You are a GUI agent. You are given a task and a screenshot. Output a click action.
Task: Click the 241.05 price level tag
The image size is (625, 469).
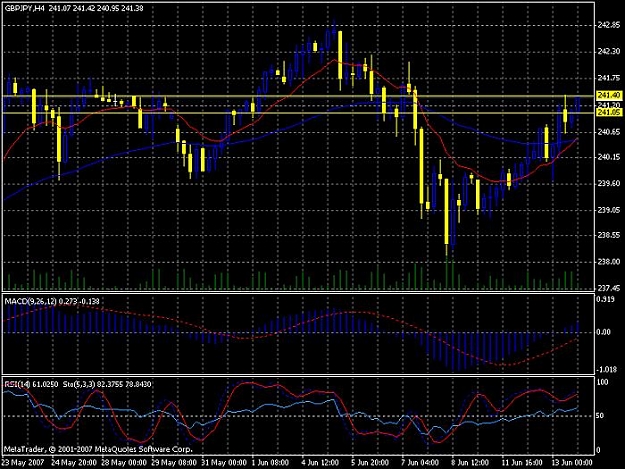pos(609,113)
